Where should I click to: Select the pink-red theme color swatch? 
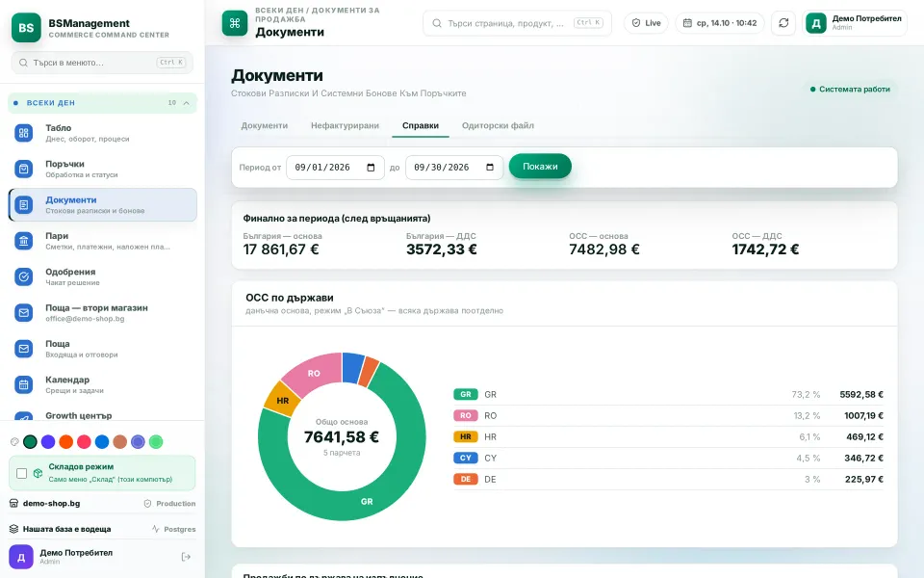[x=85, y=442]
